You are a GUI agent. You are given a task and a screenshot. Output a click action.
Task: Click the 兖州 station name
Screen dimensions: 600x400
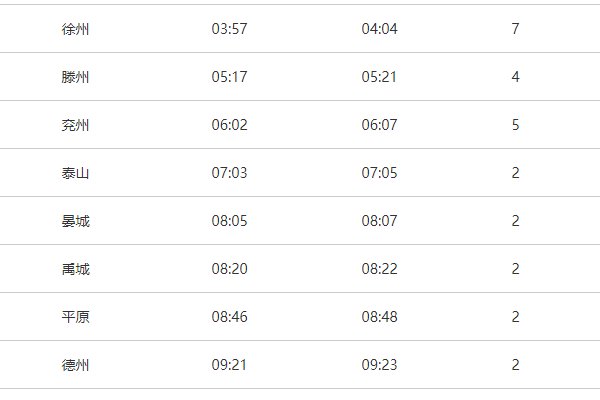tap(75, 125)
